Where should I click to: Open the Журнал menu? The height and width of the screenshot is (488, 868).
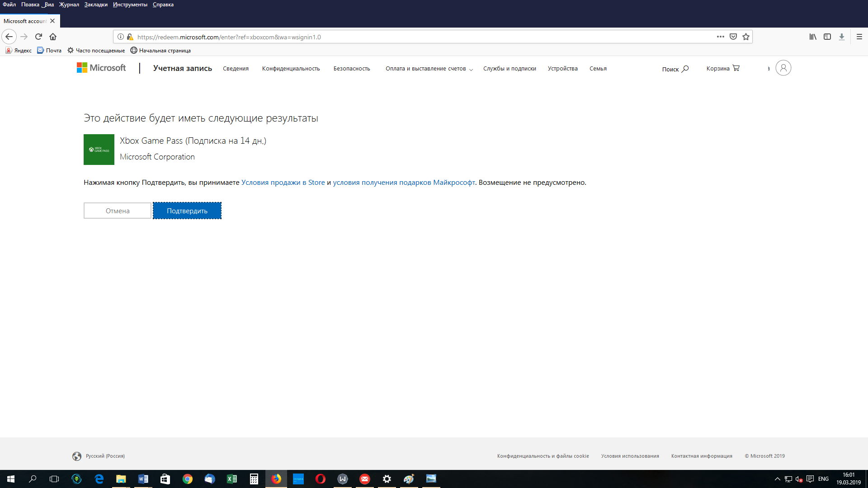(x=69, y=5)
